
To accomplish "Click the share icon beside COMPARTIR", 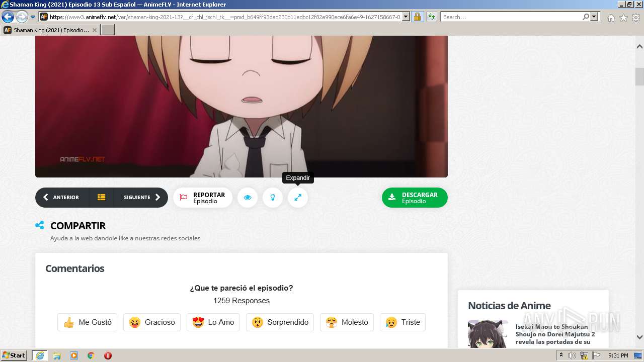I will tap(40, 225).
